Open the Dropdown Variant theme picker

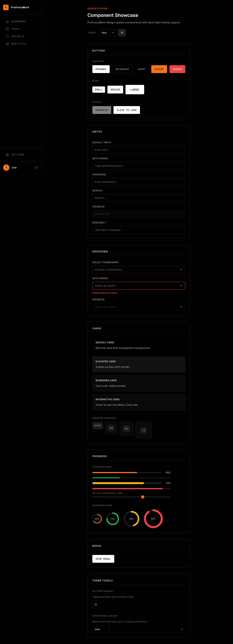tap(101, 629)
